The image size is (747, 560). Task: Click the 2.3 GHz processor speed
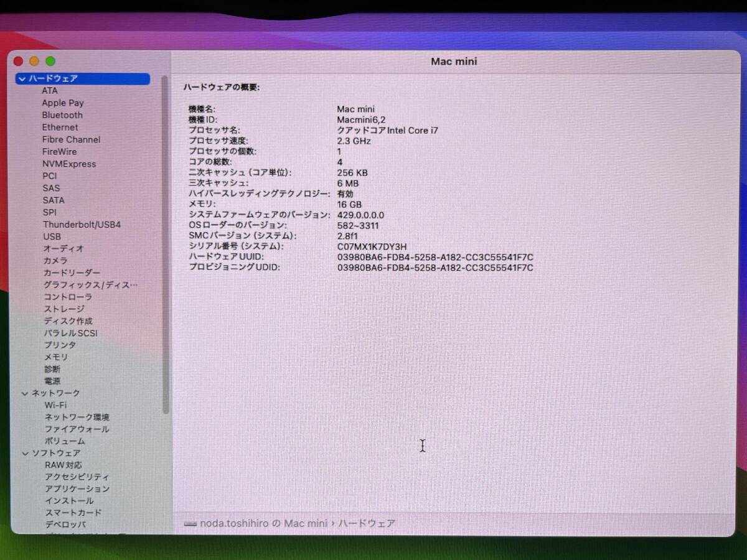[x=354, y=141]
